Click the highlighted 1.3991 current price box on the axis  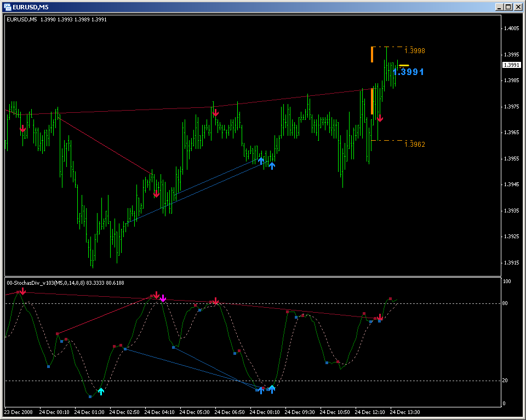512,65
